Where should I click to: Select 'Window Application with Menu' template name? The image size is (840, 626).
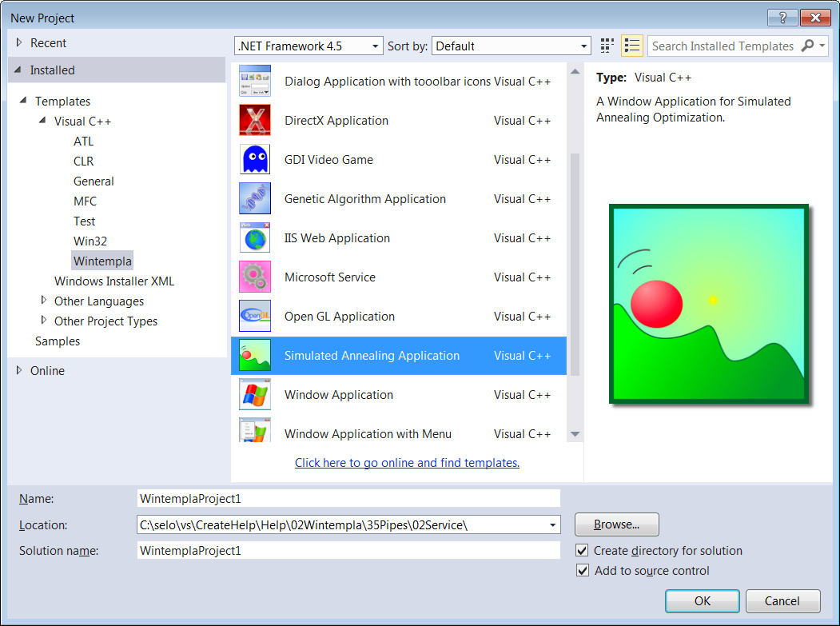(368, 433)
